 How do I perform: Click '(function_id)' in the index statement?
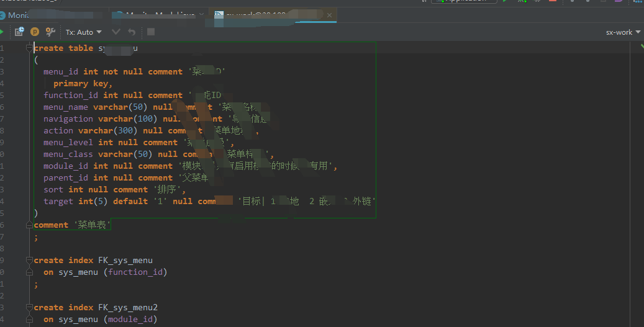click(135, 272)
